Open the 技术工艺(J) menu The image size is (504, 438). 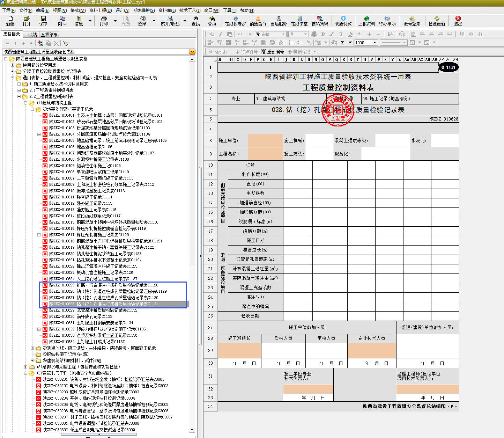[190, 10]
